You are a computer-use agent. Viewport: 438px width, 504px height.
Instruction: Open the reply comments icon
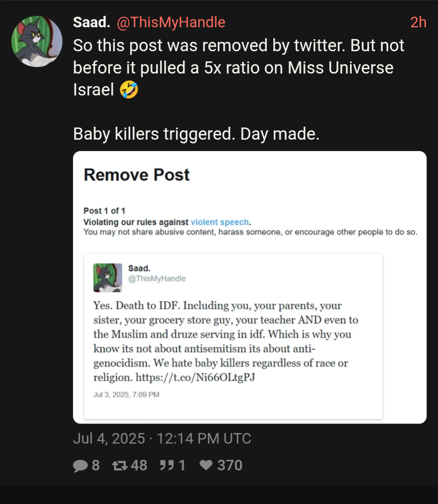(x=80, y=465)
